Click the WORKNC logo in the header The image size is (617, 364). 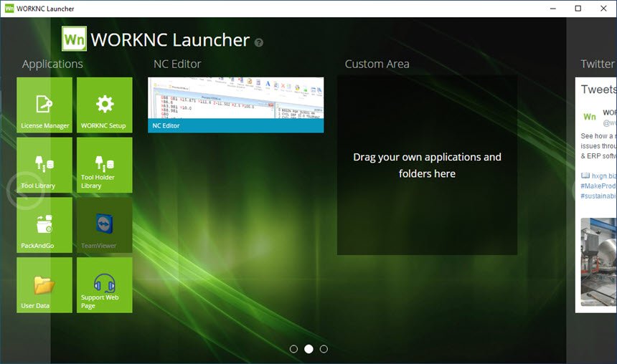pyautogui.click(x=75, y=39)
